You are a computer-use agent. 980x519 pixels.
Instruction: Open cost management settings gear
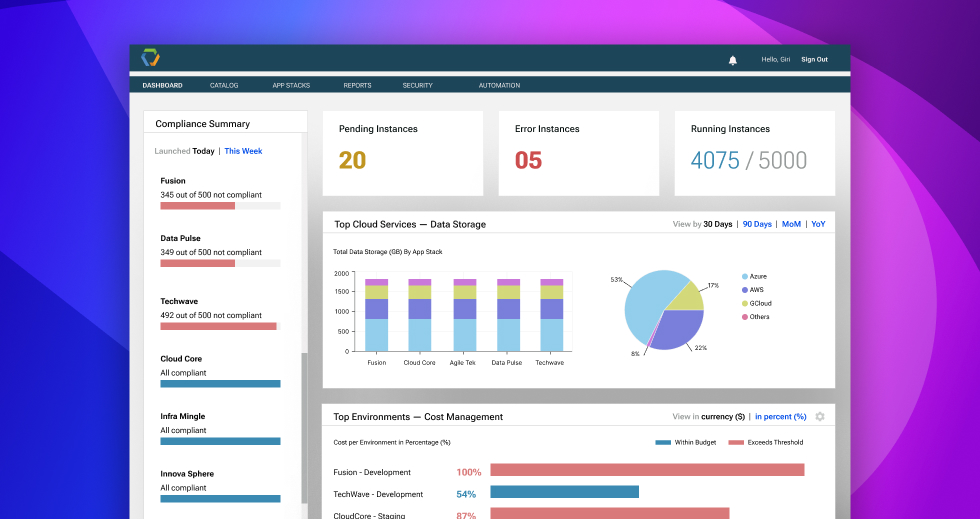click(x=820, y=416)
